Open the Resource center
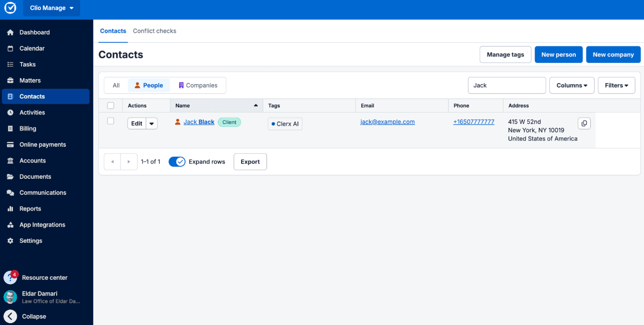Image resolution: width=644 pixels, height=325 pixels. [x=45, y=277]
